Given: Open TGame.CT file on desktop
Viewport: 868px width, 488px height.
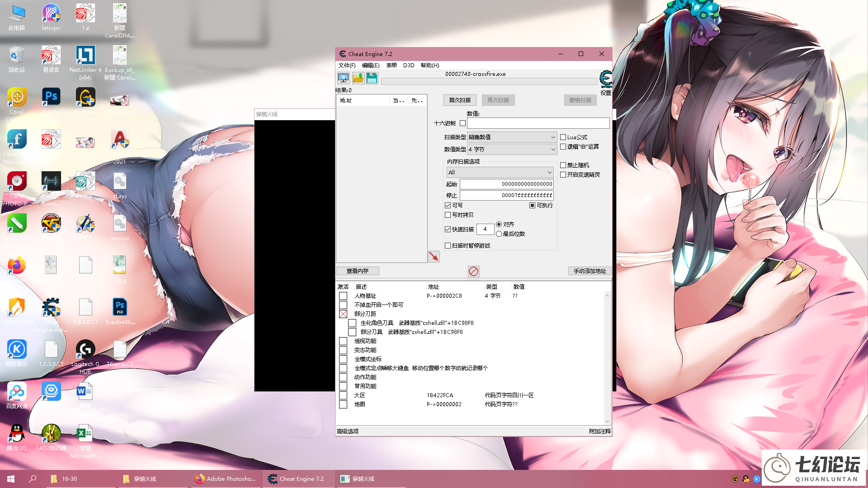Looking at the screenshot, I should (120, 353).
